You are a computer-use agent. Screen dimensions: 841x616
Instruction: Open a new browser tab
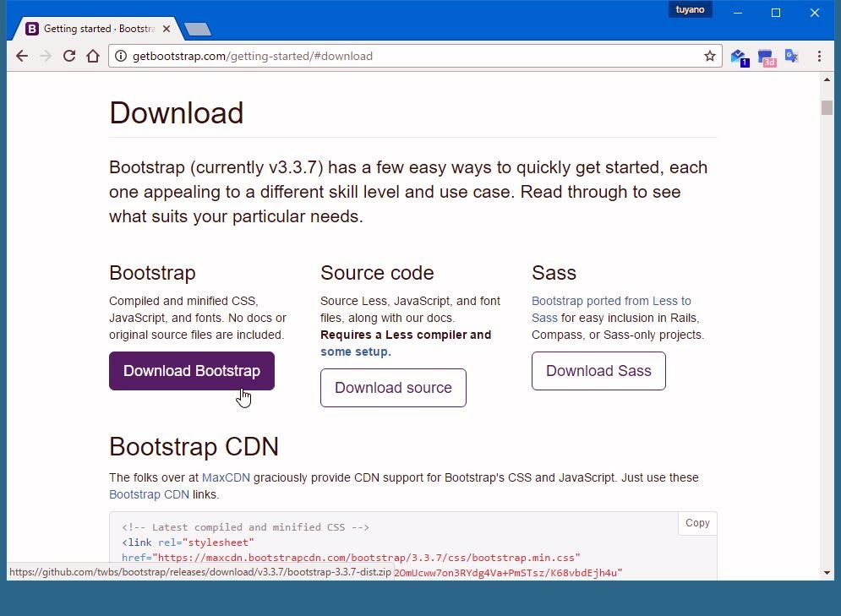(198, 30)
